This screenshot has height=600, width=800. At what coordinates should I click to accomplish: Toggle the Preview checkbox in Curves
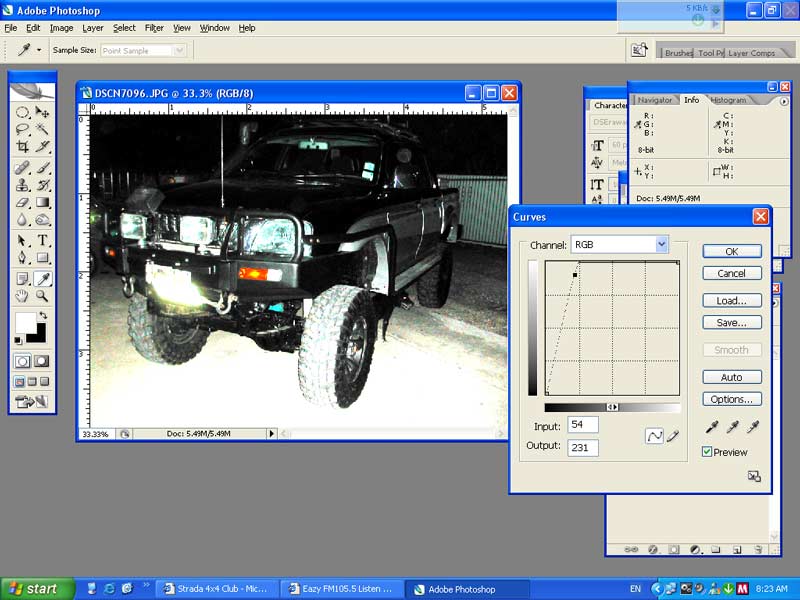707,452
